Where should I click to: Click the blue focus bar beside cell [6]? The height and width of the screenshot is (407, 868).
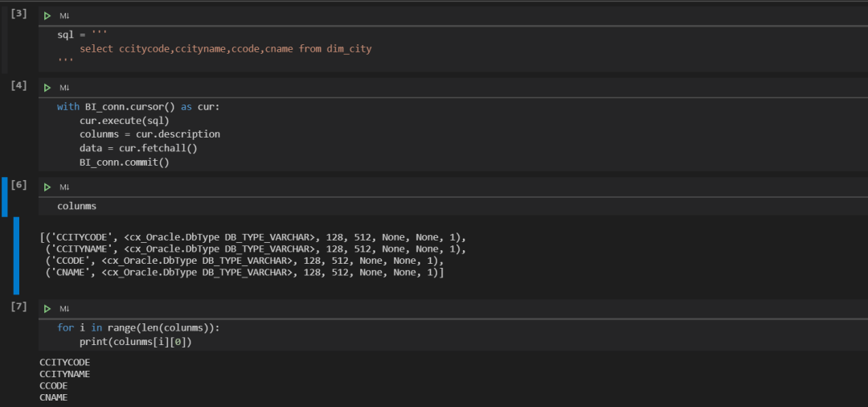click(5, 196)
